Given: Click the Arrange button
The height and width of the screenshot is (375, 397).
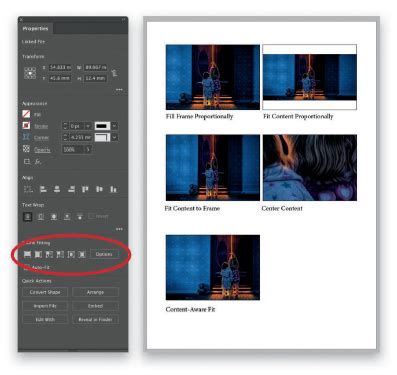Looking at the screenshot, I should point(95,292).
